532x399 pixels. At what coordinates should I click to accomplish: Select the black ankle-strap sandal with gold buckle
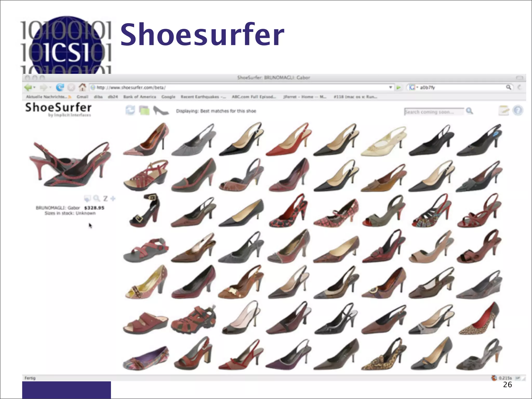tap(144, 210)
